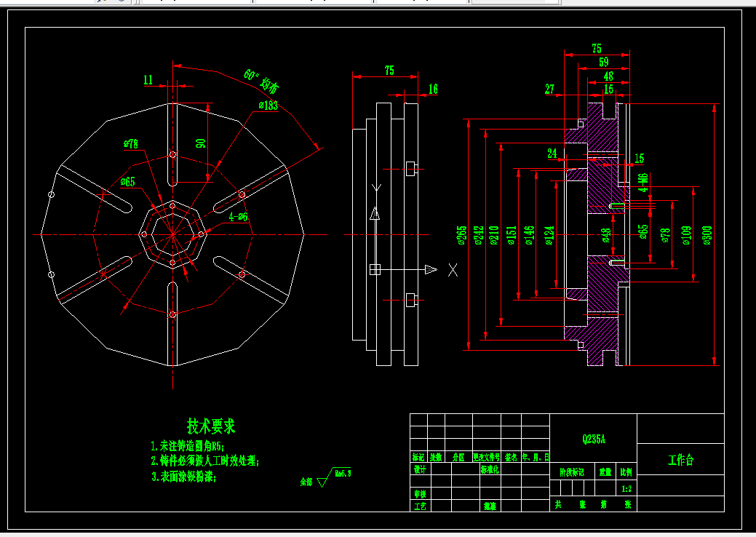Image resolution: width=756 pixels, height=537 pixels.
Task: Pick the ø48 bore diameter dimension
Action: (606, 235)
